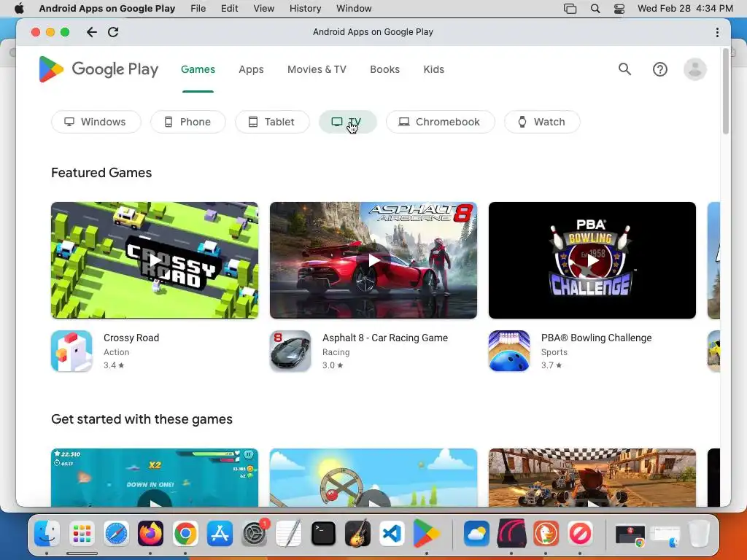The height and width of the screenshot is (560, 747).
Task: Open the Books tab
Action: click(385, 69)
